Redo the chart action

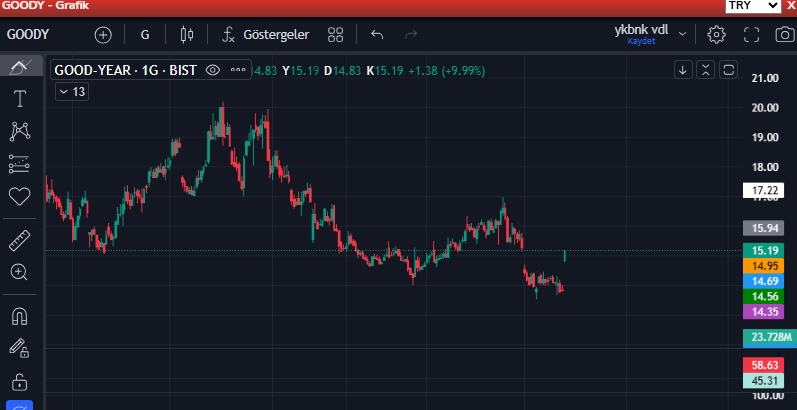point(411,35)
